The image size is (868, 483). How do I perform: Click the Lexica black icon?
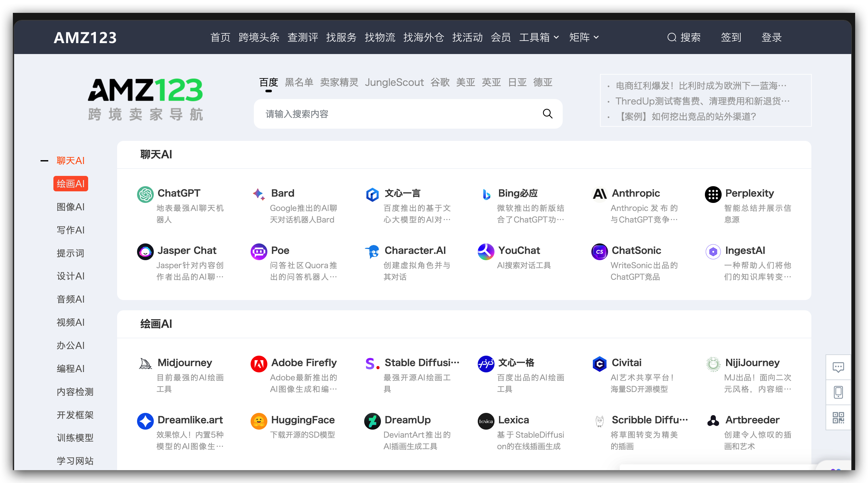coord(486,421)
